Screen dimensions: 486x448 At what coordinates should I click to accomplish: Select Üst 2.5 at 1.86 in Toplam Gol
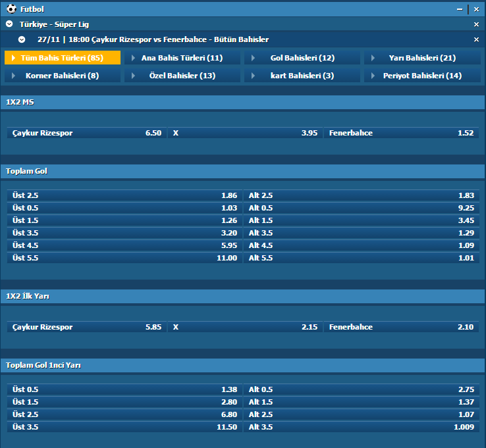(x=124, y=195)
